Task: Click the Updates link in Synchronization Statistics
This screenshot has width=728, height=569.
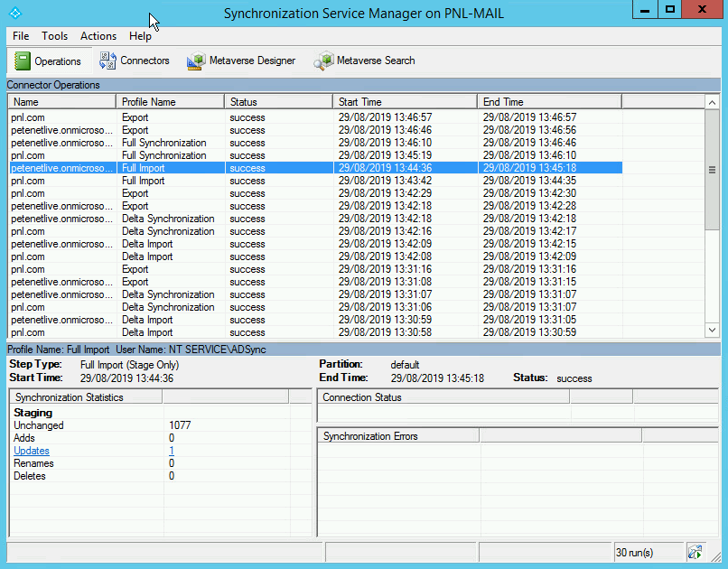Action: coord(31,450)
